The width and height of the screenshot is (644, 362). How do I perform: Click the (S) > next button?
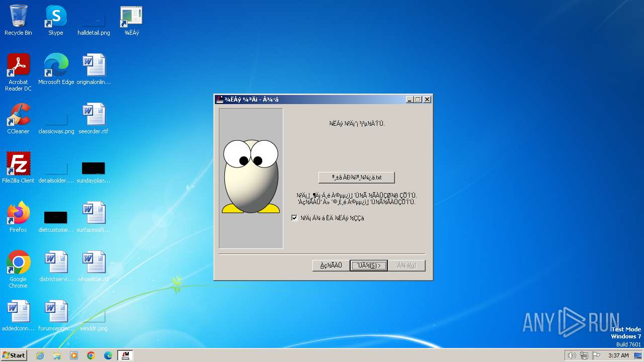point(369,265)
